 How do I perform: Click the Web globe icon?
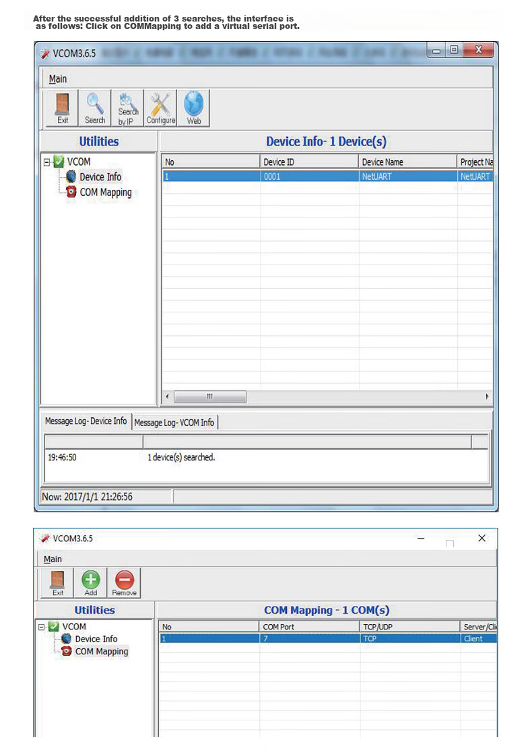pyautogui.click(x=193, y=108)
